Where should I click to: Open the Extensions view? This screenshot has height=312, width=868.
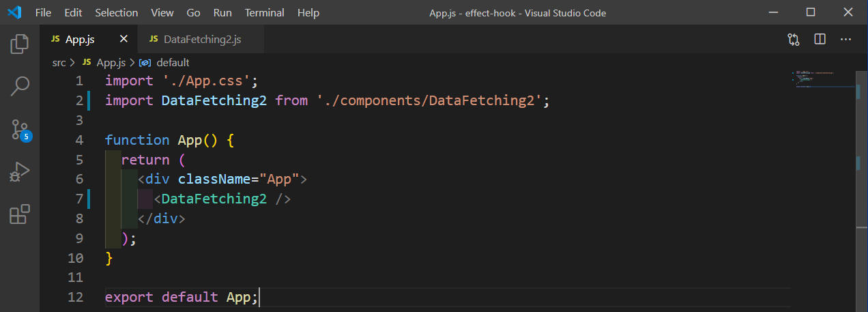[x=19, y=214]
